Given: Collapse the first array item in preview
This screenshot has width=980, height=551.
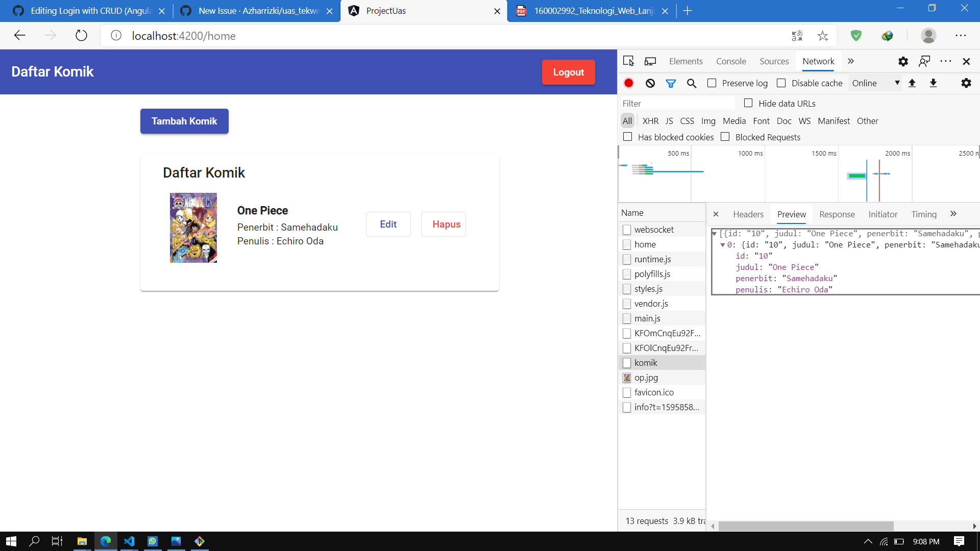Looking at the screenshot, I should [x=723, y=245].
